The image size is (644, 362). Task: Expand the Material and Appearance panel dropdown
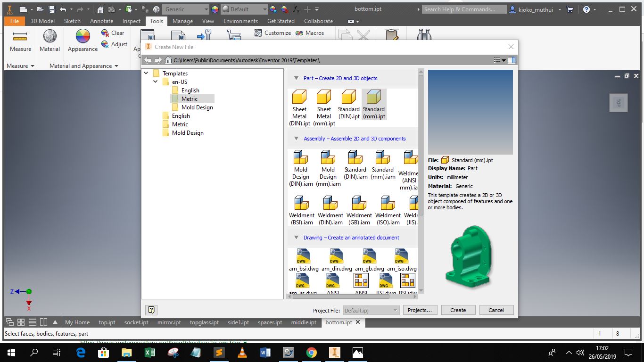[x=116, y=66]
